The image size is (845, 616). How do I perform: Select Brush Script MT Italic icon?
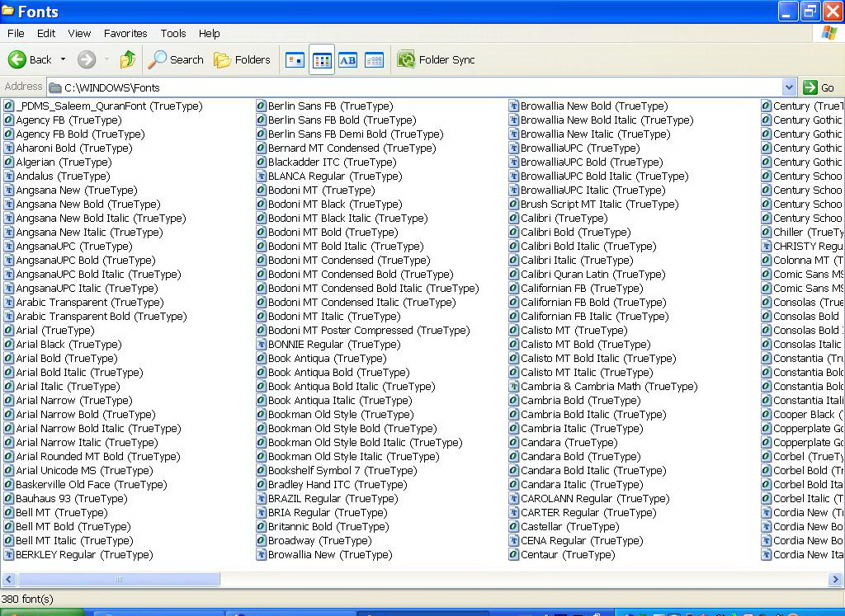[513, 204]
